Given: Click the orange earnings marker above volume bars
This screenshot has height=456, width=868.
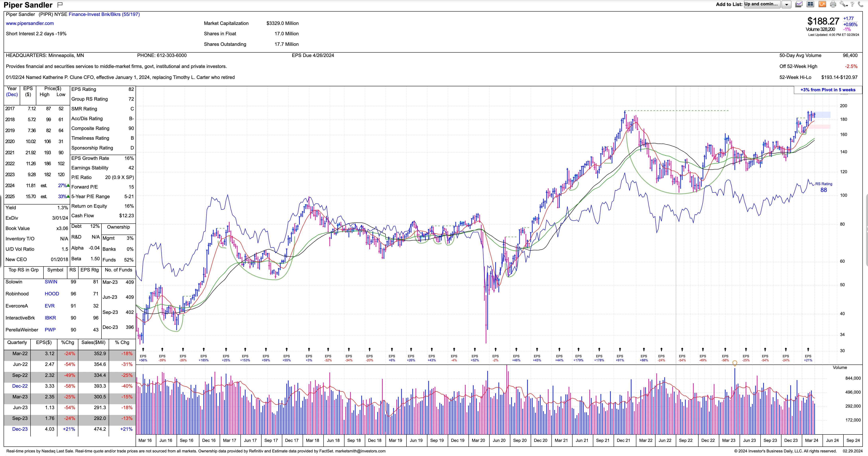Looking at the screenshot, I should pyautogui.click(x=735, y=363).
